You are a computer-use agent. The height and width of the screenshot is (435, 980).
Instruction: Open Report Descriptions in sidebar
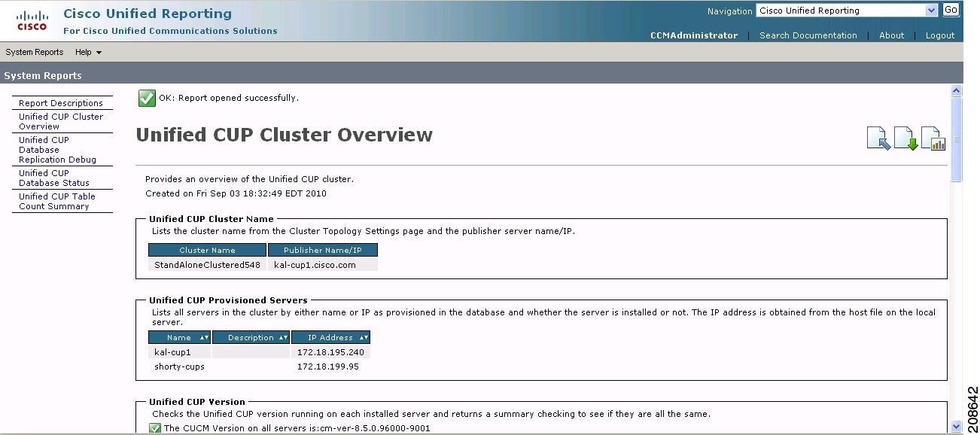pyautogui.click(x=61, y=103)
